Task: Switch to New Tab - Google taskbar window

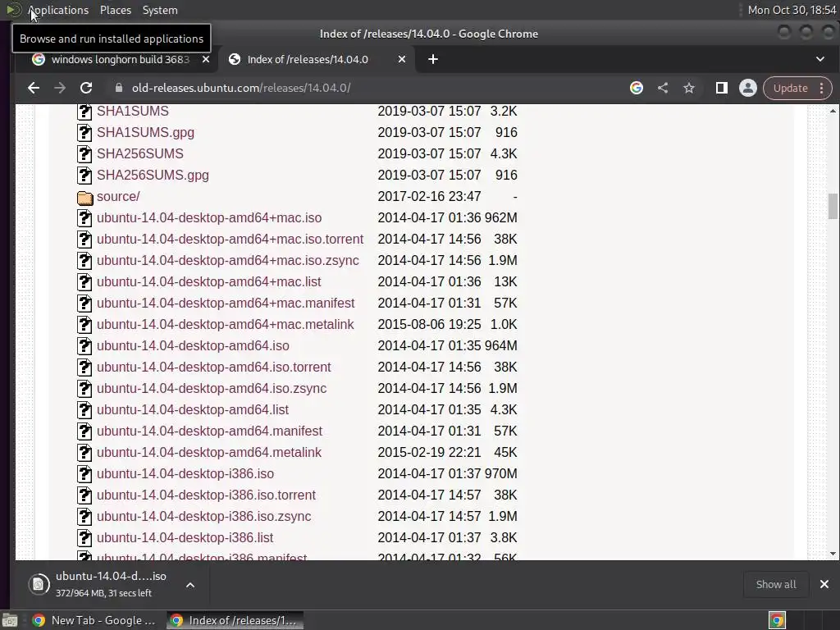Action: point(94,620)
